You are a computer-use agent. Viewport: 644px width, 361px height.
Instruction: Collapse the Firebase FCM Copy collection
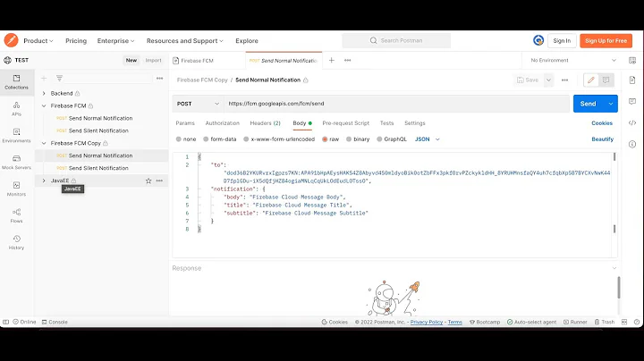point(44,143)
